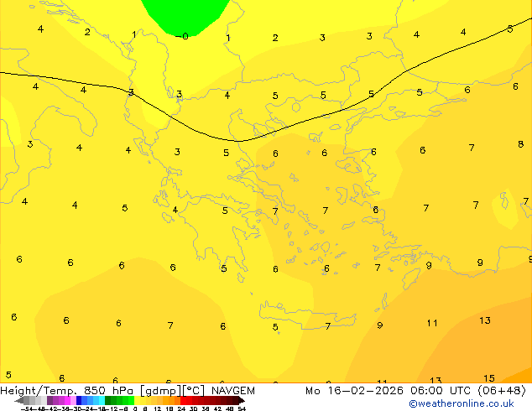Click the '24' legend scale label
Viewport: 532px width, 411px height.
181,409
